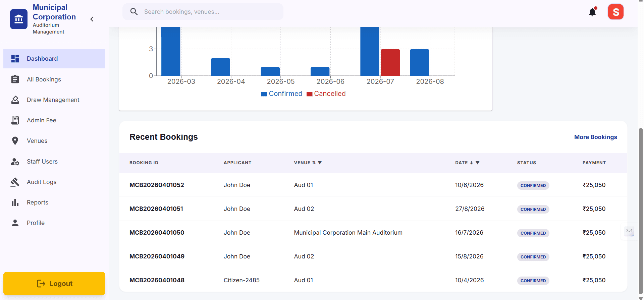Click applicant Citizen-2485
Viewport: 644px width, 300px height.
click(x=241, y=280)
